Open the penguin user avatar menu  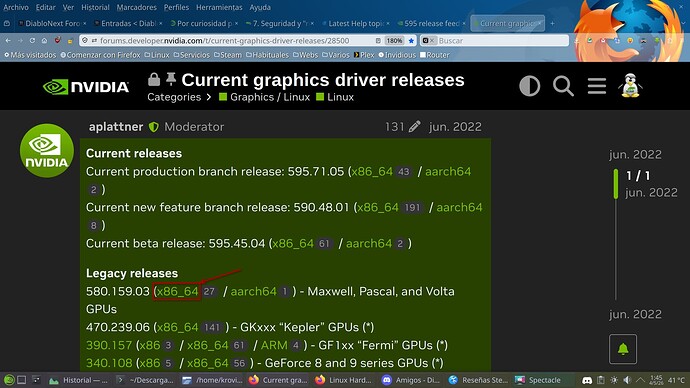[x=630, y=85]
